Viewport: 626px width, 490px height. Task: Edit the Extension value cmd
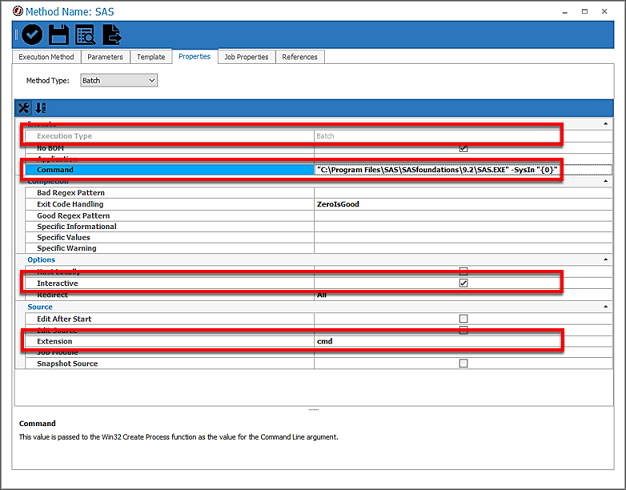click(x=463, y=341)
